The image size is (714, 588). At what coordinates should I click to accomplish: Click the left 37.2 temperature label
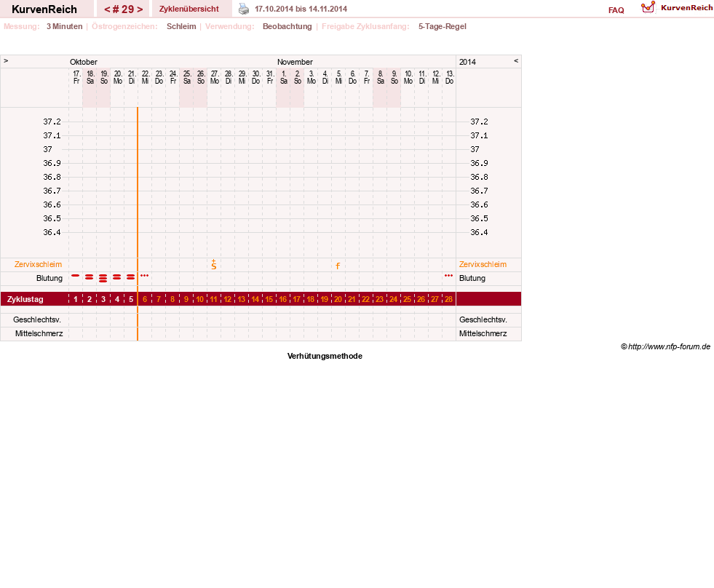click(52, 122)
